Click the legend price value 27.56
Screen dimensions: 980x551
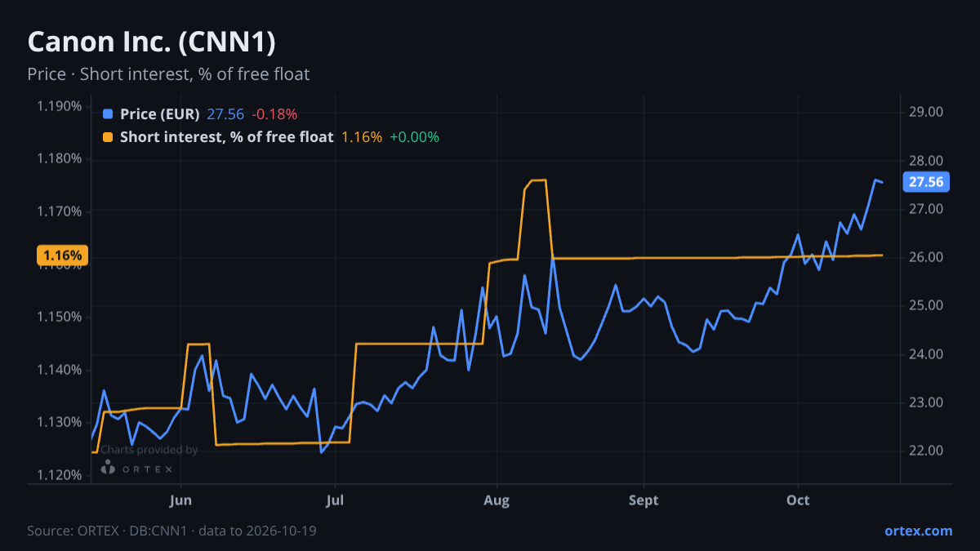[225, 114]
